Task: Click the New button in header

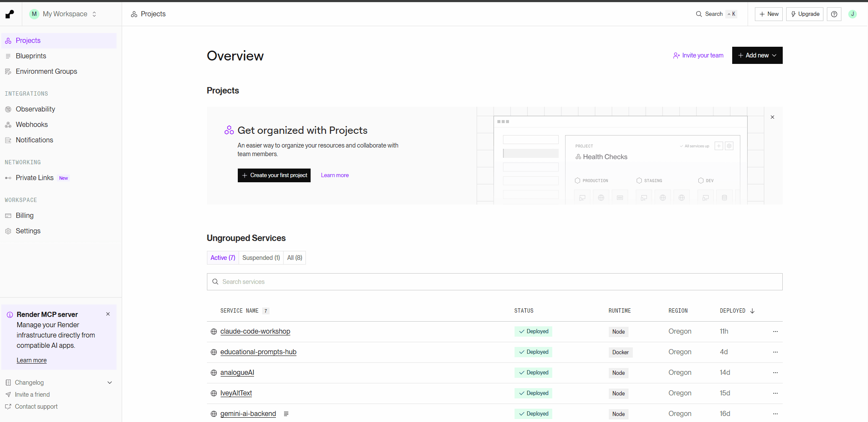Action: [x=769, y=14]
